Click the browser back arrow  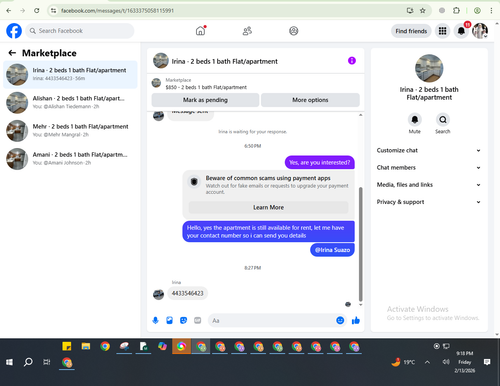click(9, 11)
